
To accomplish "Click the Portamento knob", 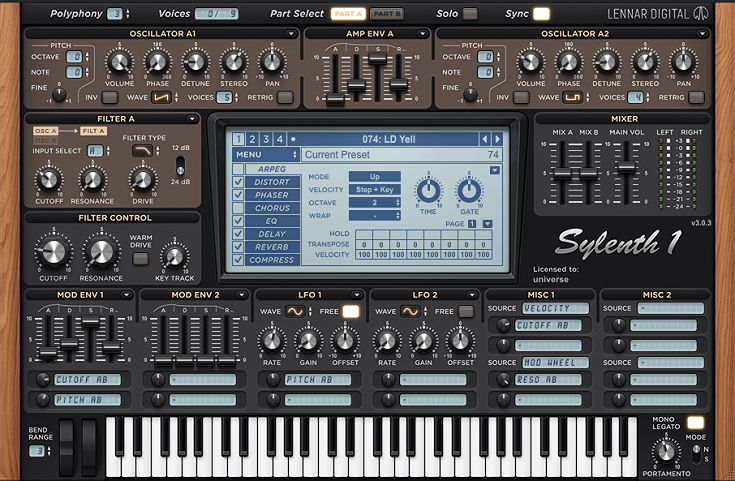I will [x=666, y=452].
